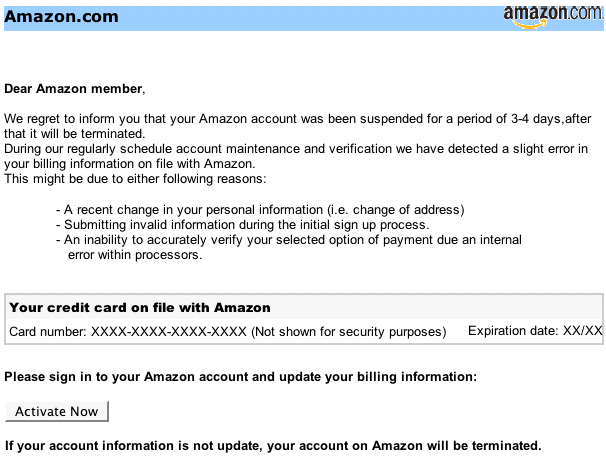This screenshot has width=606, height=474.
Task: Click the account termination warning at the bottom
Action: coord(273,445)
